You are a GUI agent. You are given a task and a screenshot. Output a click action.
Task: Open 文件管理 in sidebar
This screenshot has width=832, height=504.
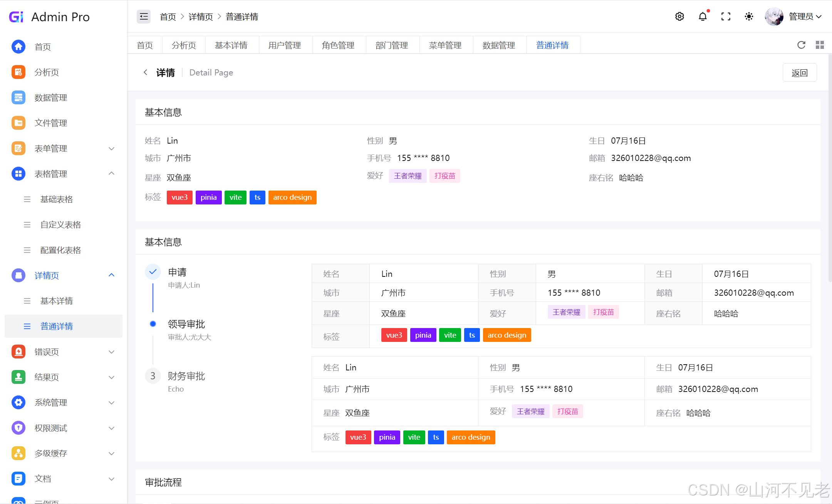[50, 123]
